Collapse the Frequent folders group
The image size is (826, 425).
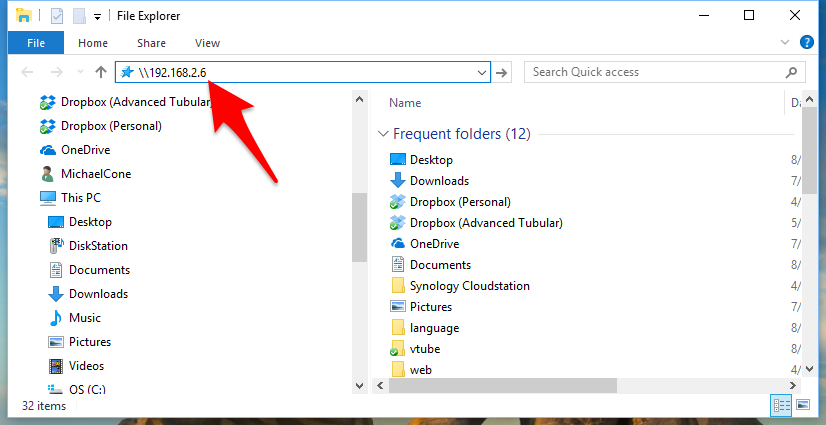click(383, 134)
